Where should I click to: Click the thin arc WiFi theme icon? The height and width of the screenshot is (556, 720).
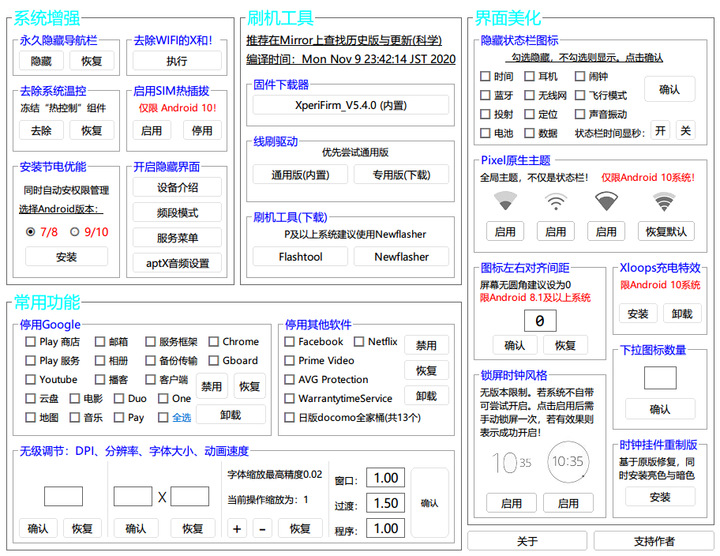[556, 201]
